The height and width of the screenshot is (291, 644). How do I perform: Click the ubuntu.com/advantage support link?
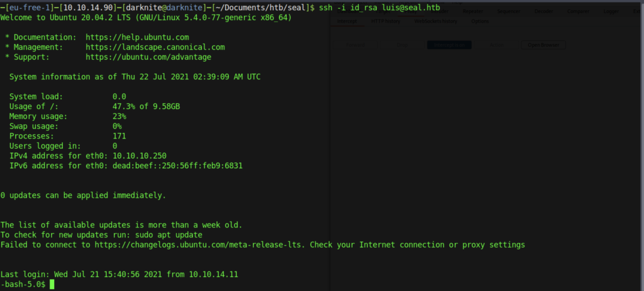(148, 57)
